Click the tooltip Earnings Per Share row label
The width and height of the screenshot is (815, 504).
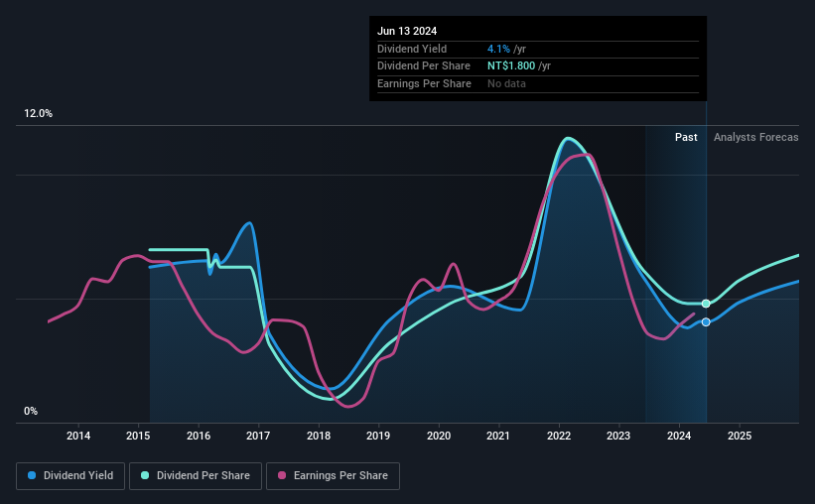424,83
